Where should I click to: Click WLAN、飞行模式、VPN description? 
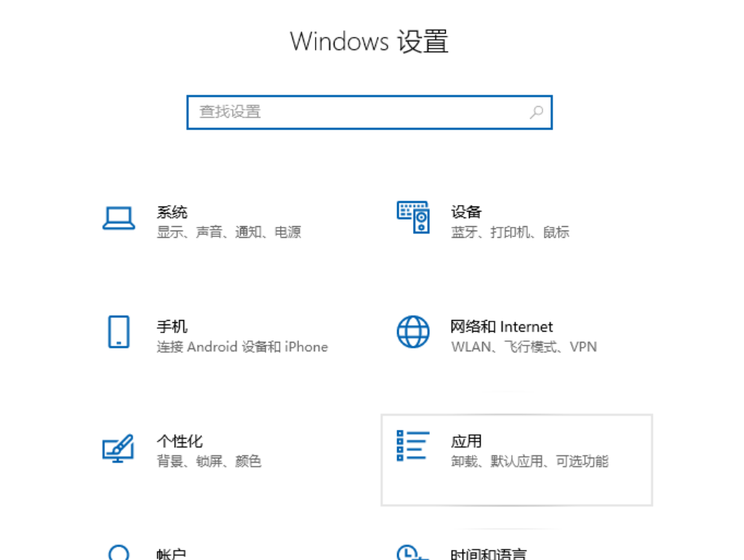coord(524,347)
